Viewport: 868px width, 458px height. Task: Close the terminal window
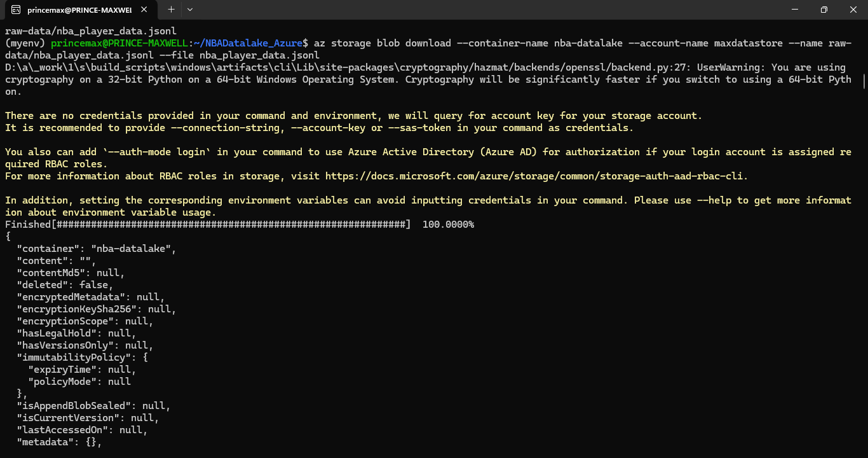coord(853,10)
